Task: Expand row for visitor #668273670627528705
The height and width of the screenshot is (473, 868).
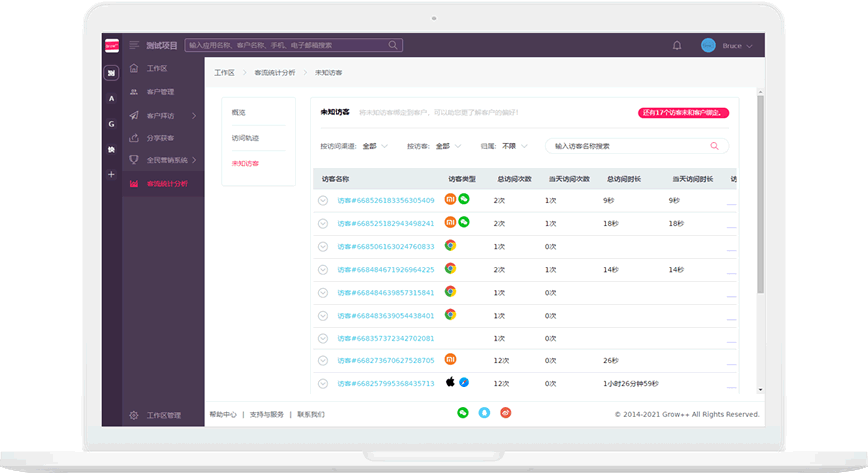Action: (x=323, y=360)
